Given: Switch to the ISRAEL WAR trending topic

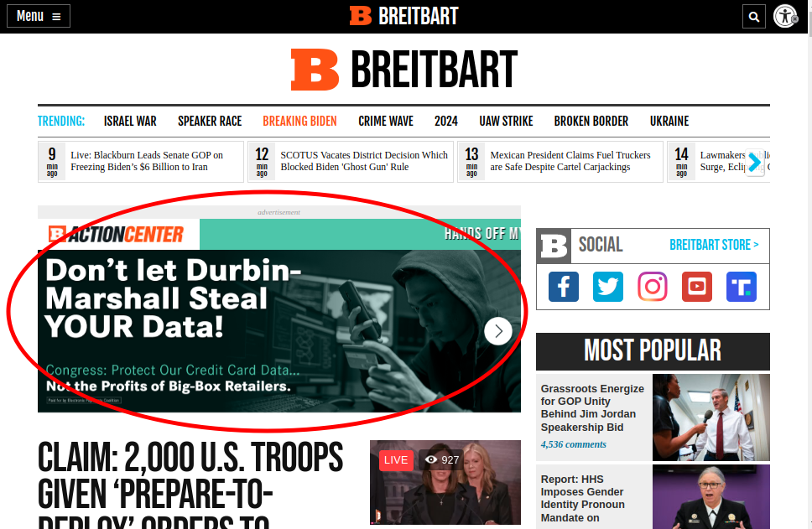Looking at the screenshot, I should click(x=130, y=121).
